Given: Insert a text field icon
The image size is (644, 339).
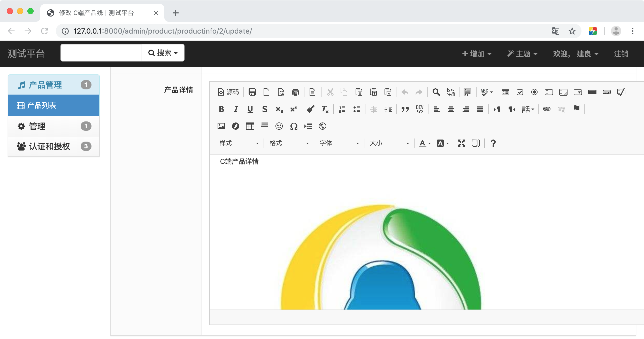Looking at the screenshot, I should point(549,92).
